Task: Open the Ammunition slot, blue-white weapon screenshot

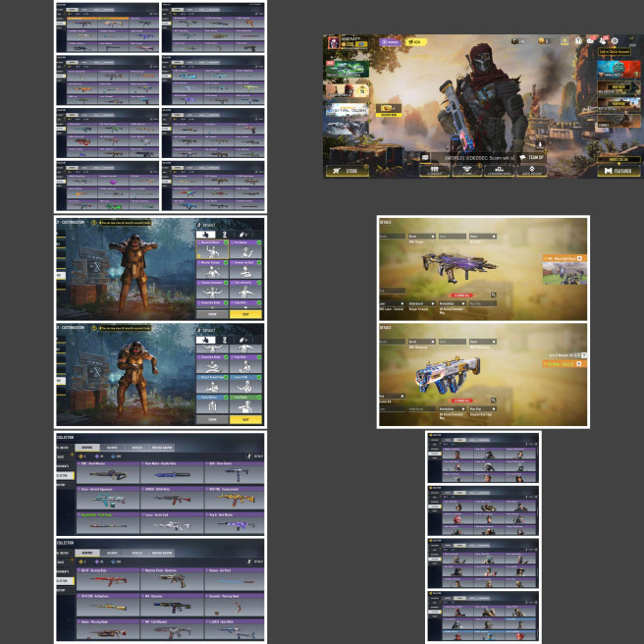Action: pyautogui.click(x=453, y=409)
